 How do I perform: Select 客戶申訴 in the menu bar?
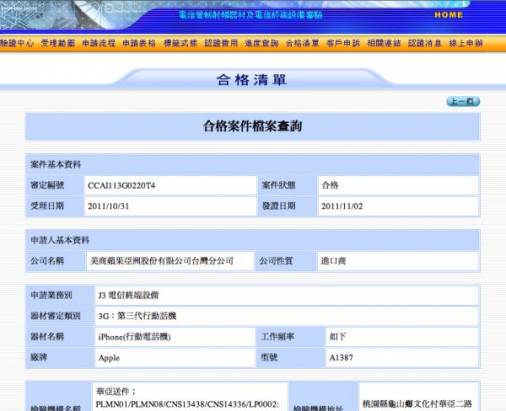343,43
